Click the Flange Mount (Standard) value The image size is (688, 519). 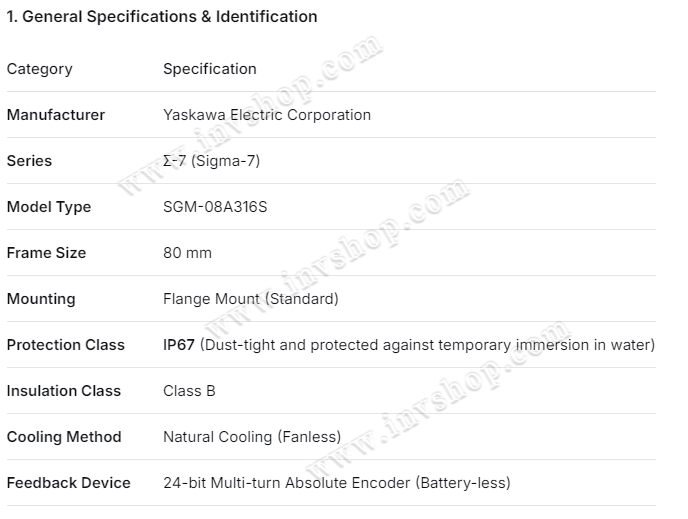tap(251, 299)
